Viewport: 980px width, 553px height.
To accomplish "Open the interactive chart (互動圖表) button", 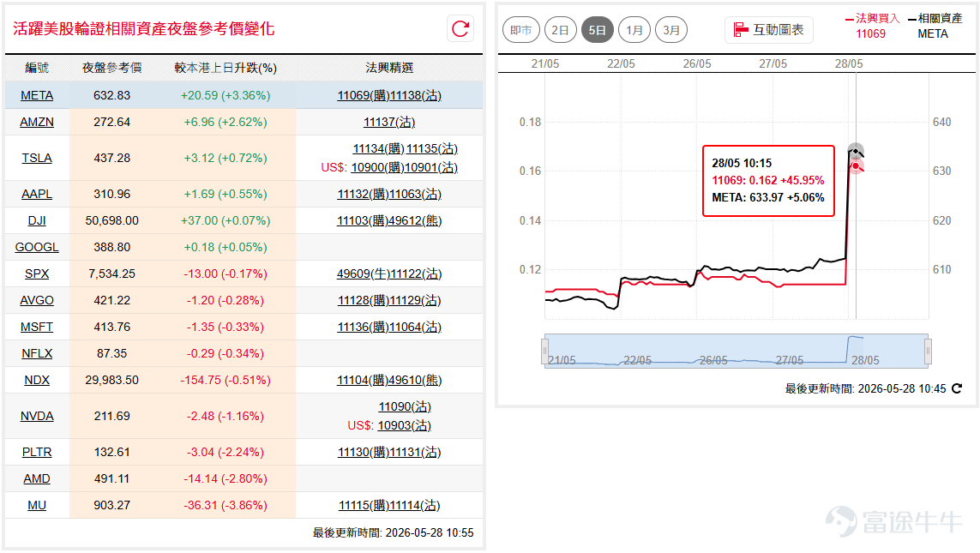I will pos(769,30).
